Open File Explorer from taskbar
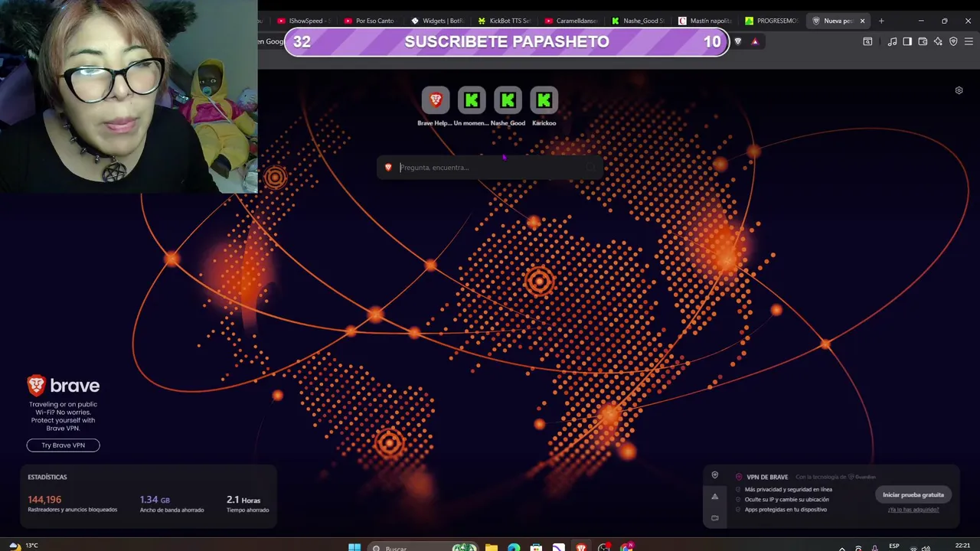The height and width of the screenshot is (551, 980). (491, 548)
